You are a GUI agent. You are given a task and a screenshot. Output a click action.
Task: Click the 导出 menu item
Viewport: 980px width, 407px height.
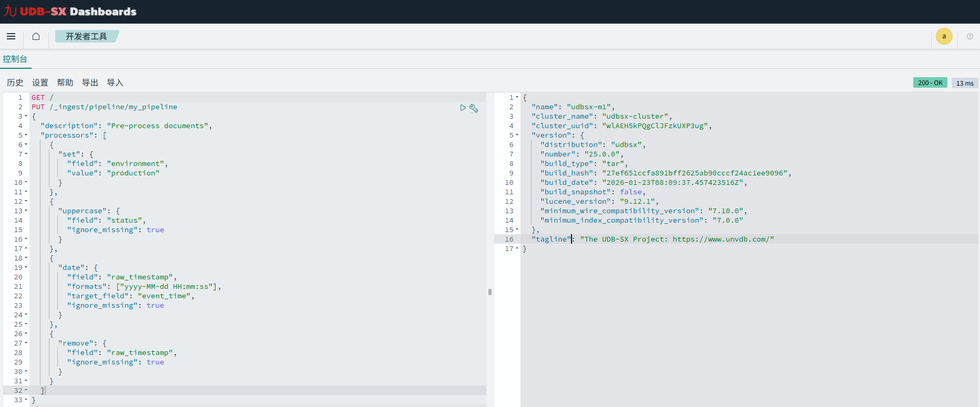90,82
